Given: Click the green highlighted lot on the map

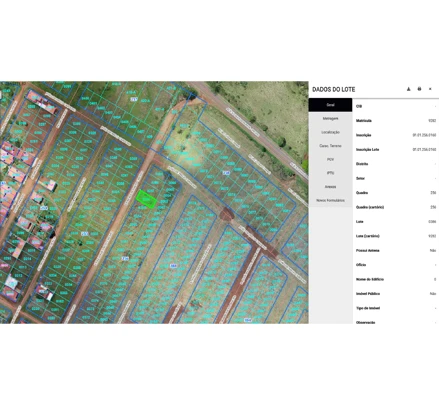Looking at the screenshot, I should (146, 199).
